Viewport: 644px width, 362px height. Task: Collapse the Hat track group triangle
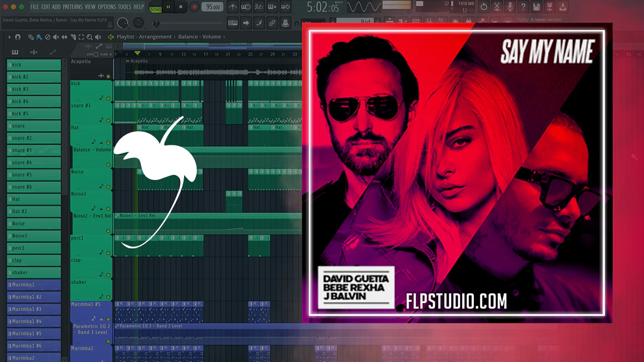101,143
